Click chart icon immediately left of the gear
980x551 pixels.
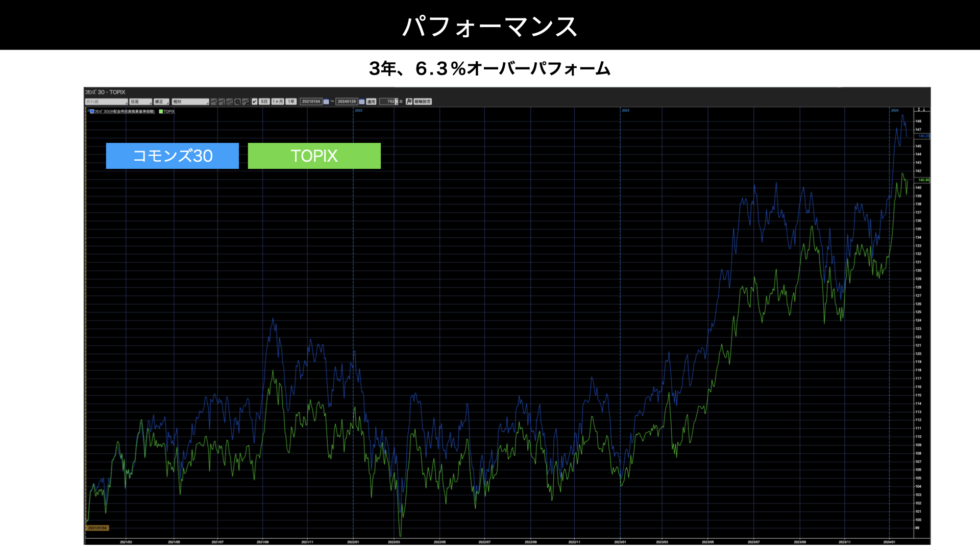pos(230,102)
